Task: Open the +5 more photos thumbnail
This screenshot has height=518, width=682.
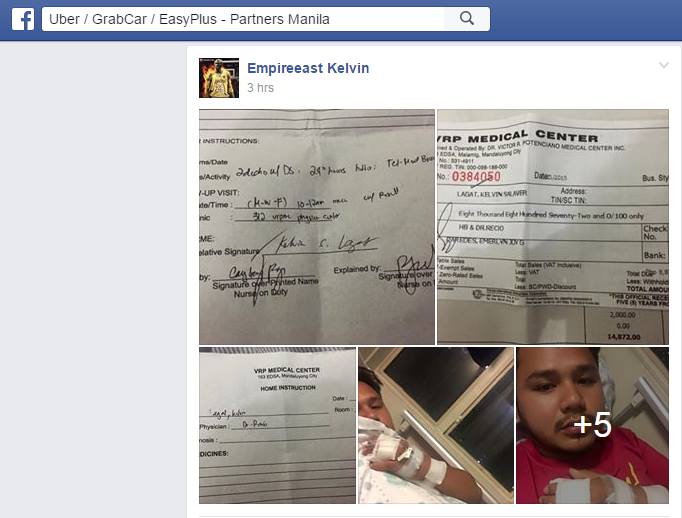Action: tap(592, 425)
